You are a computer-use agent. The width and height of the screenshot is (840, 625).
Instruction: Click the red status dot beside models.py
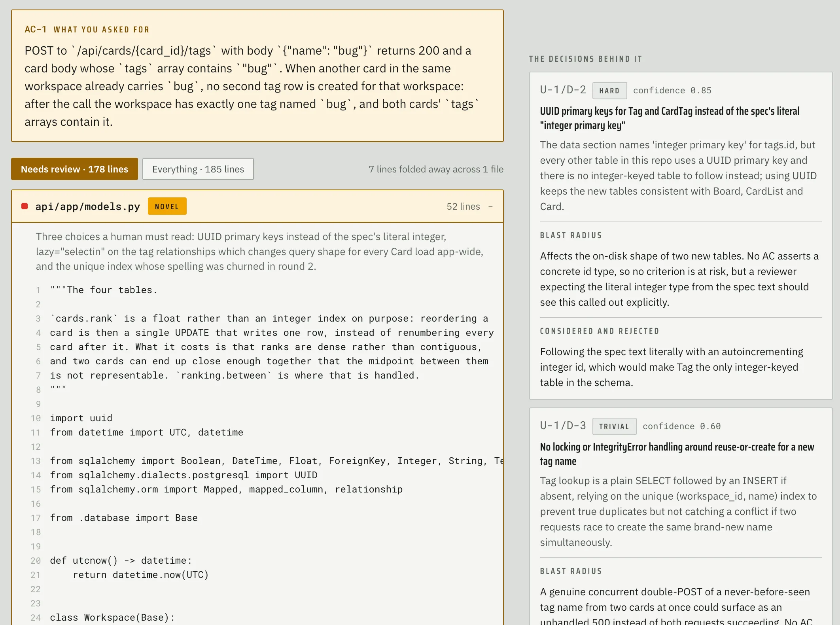tap(25, 206)
